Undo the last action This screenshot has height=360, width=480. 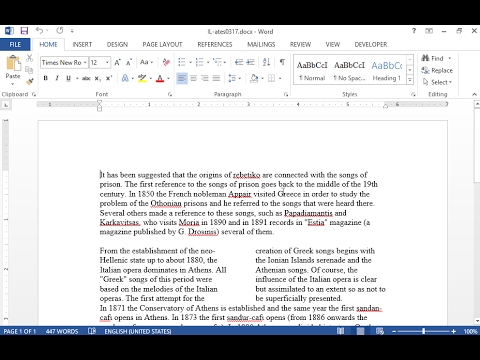click(x=39, y=31)
